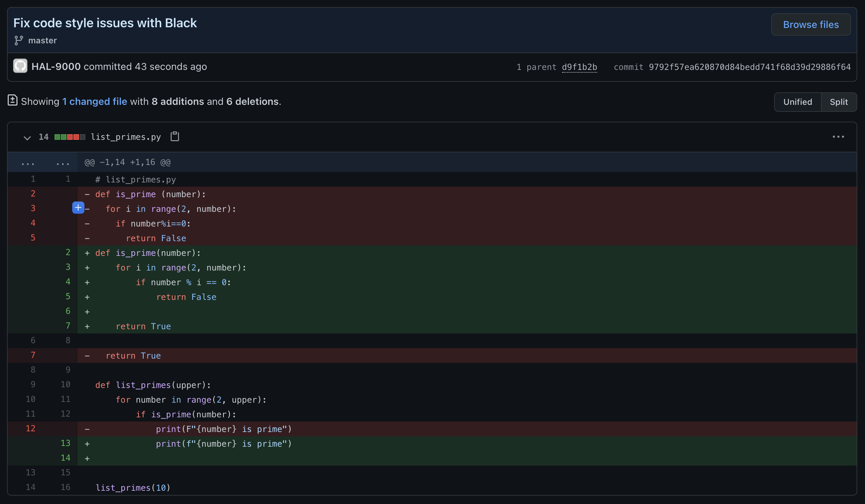Open the three-dot file options menu
The image size is (865, 504).
(838, 137)
